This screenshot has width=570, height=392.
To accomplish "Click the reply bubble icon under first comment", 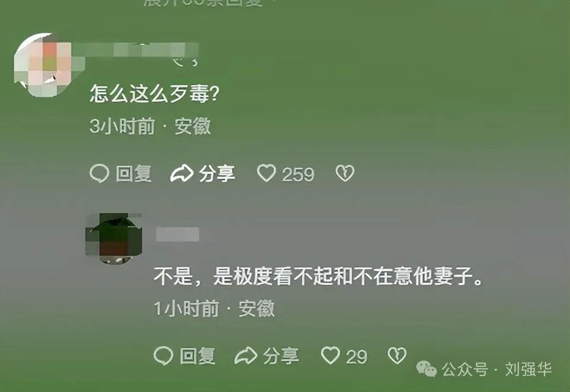I will [99, 173].
